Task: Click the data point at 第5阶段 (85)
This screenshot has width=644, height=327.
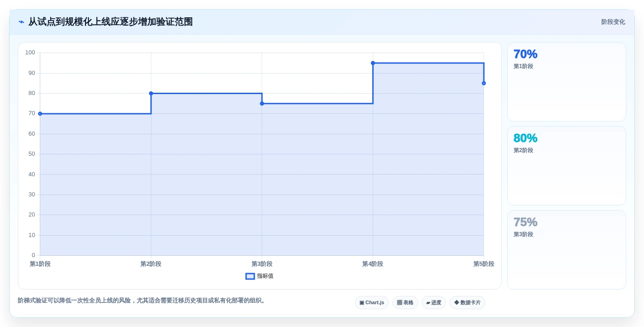Action: [x=484, y=83]
